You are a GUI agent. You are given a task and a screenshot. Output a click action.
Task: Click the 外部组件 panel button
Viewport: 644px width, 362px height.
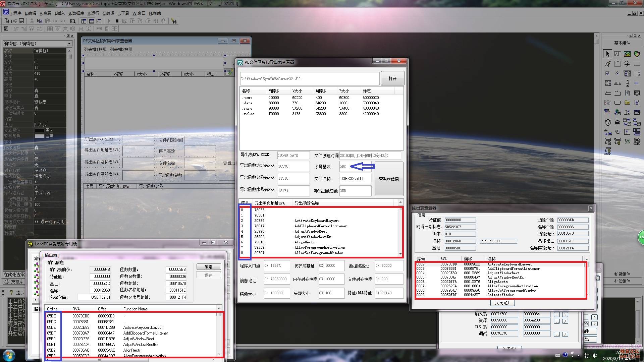click(x=622, y=281)
